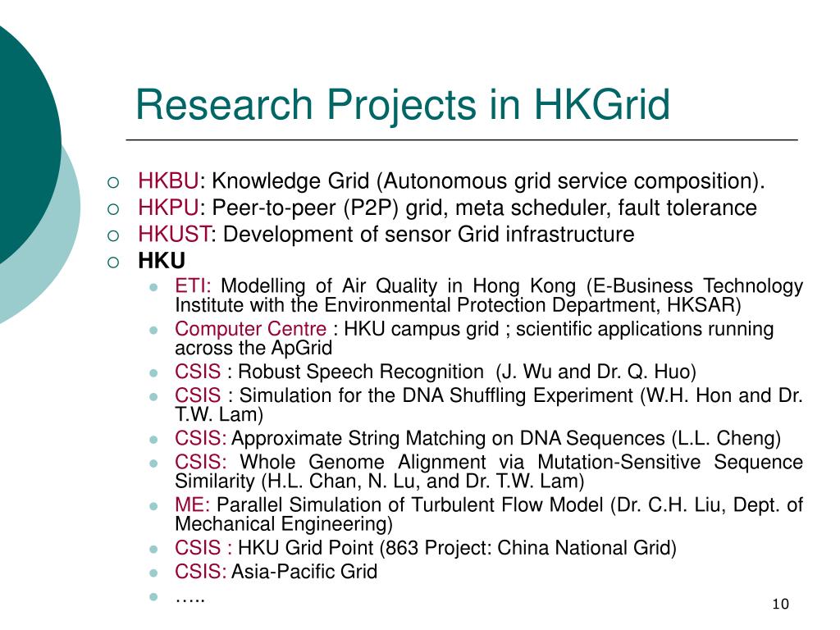This screenshot has width=840, height=630.
Task: Select the bold 'HKU' heading
Action: (x=162, y=261)
